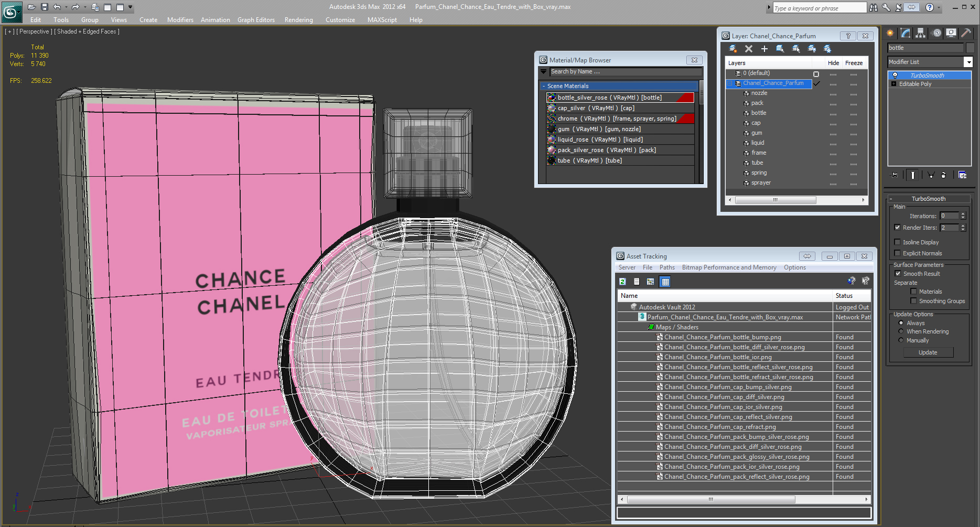Viewport: 980px width, 527px height.
Task: Select the Manually update option
Action: [901, 340]
